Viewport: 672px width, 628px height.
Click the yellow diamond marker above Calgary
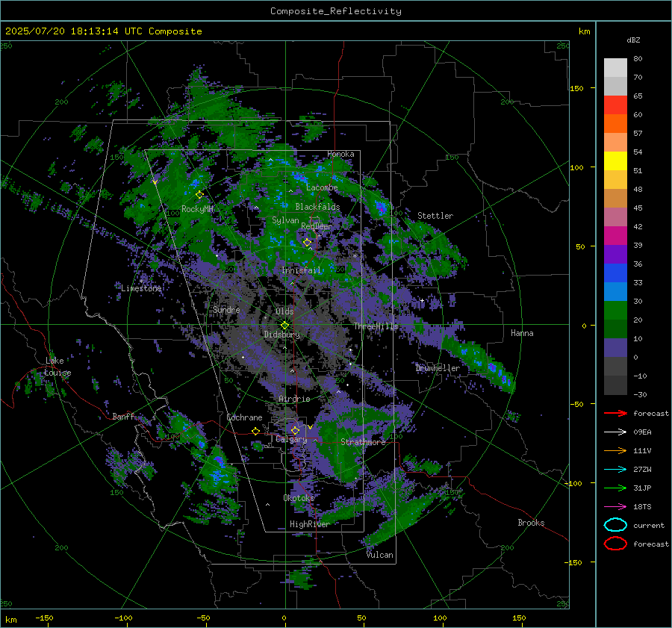(x=295, y=430)
